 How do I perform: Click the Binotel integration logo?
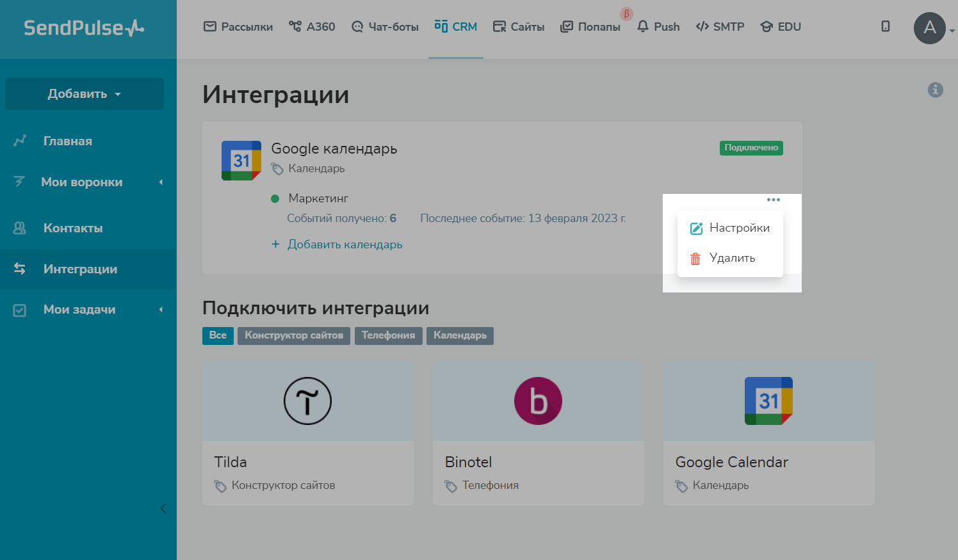[538, 401]
